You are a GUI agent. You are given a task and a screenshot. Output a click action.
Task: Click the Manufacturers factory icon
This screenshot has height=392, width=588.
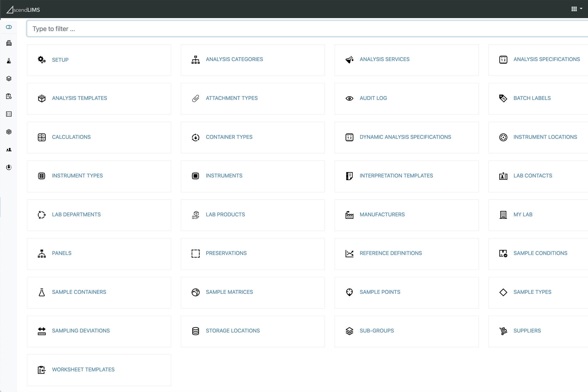click(x=349, y=215)
